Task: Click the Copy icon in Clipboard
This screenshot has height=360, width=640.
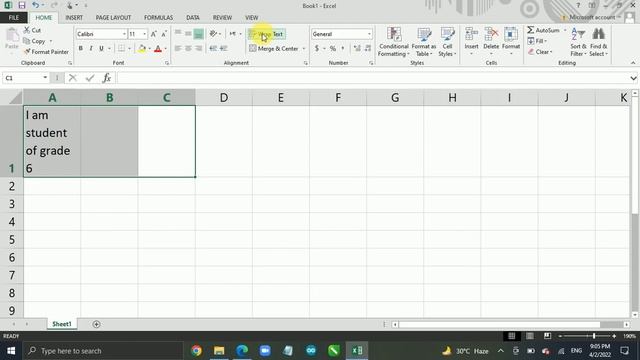Action: [x=27, y=41]
